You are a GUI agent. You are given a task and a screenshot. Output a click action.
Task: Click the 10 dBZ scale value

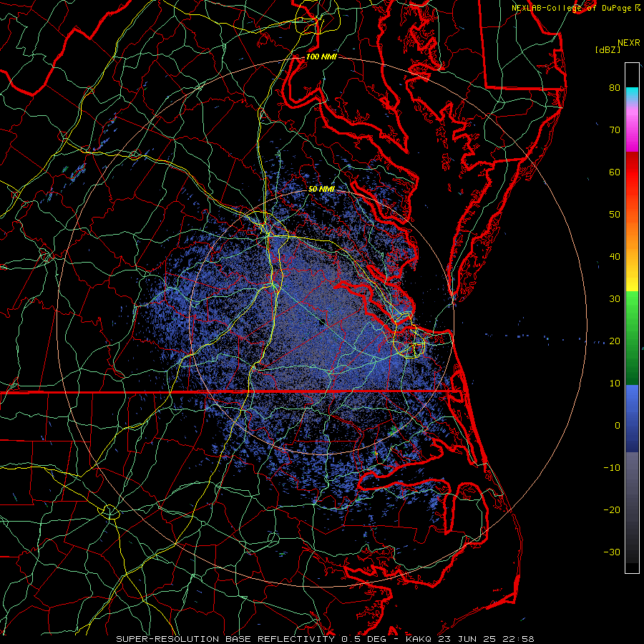click(615, 384)
